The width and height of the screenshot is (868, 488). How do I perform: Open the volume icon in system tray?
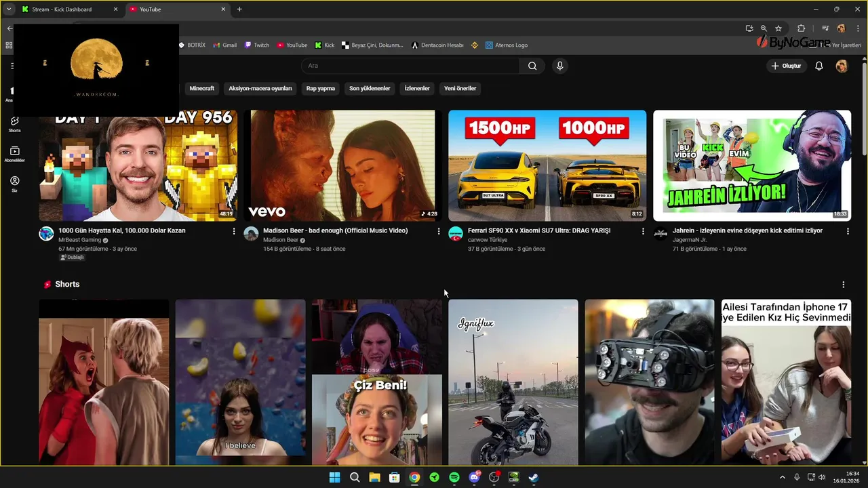(x=821, y=477)
